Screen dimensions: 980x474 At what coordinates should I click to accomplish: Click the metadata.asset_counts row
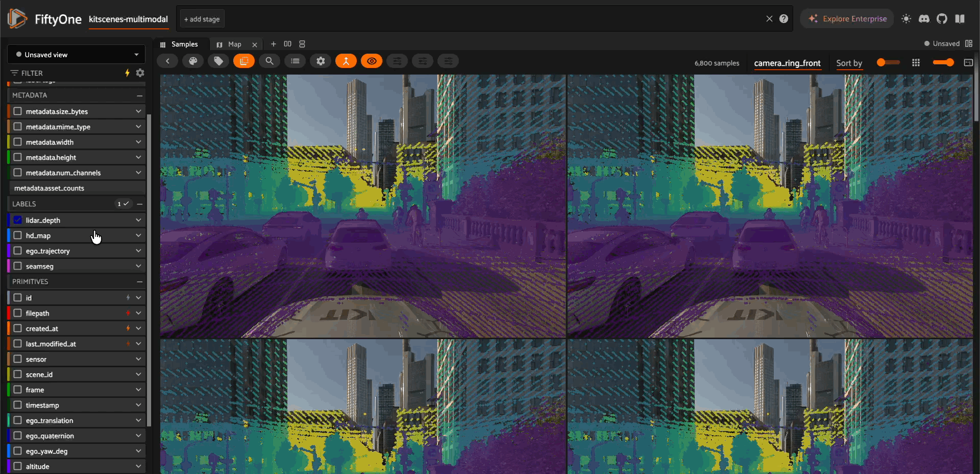77,188
